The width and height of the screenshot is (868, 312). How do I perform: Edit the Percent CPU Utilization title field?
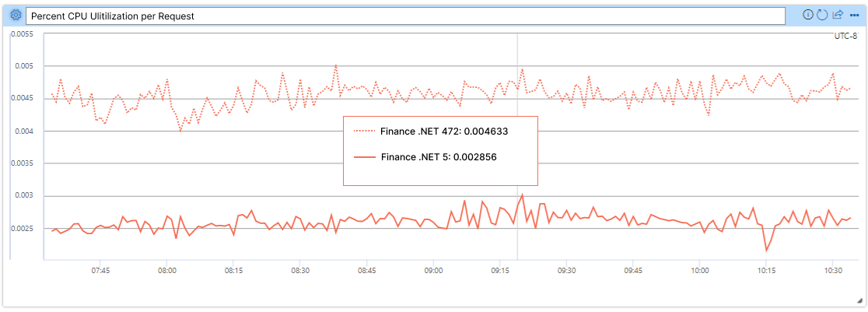point(406,16)
